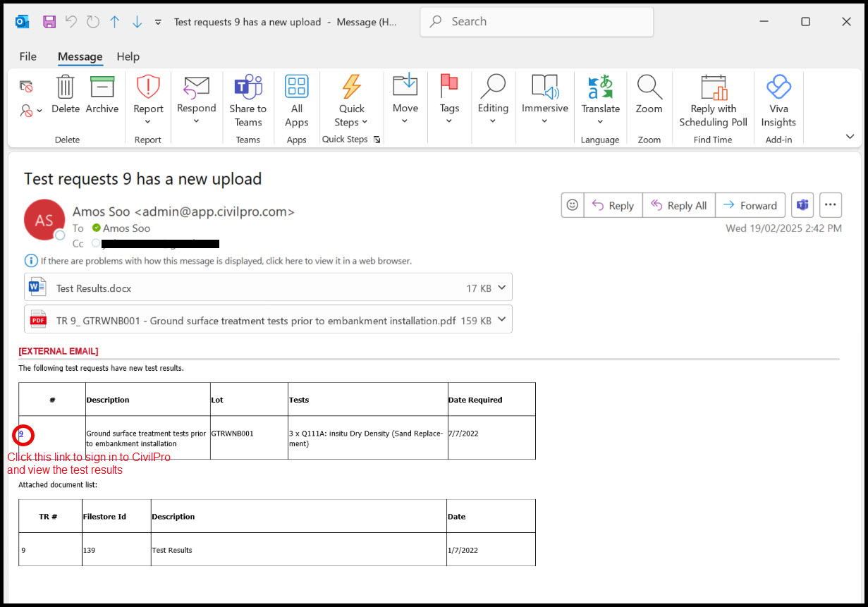
Task: Click in the Search box
Action: (x=536, y=22)
